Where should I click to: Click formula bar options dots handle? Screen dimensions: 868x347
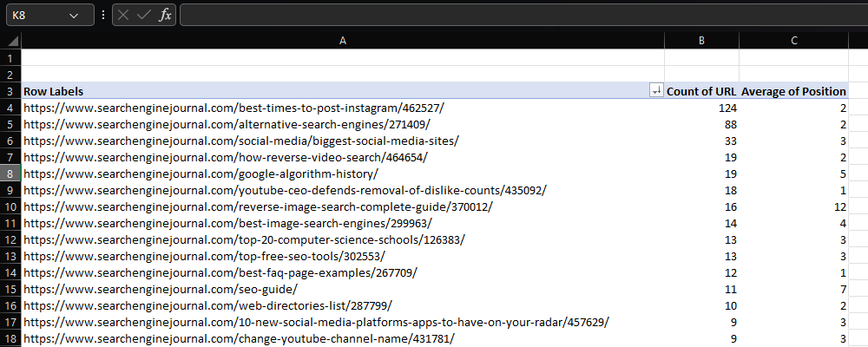(x=103, y=16)
